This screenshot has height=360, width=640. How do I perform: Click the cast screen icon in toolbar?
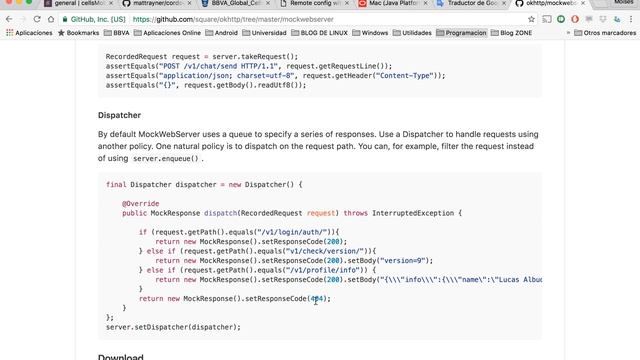(547, 19)
